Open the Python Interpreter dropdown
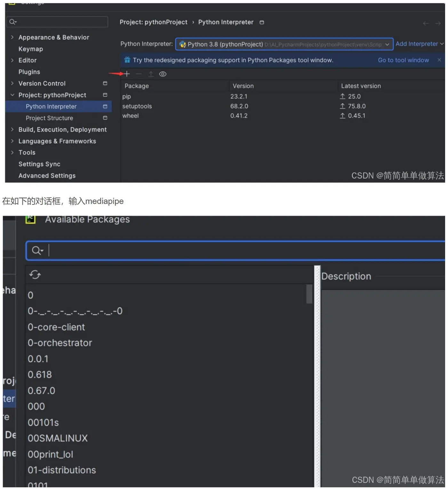Image resolution: width=448 pixels, height=489 pixels. pos(284,44)
